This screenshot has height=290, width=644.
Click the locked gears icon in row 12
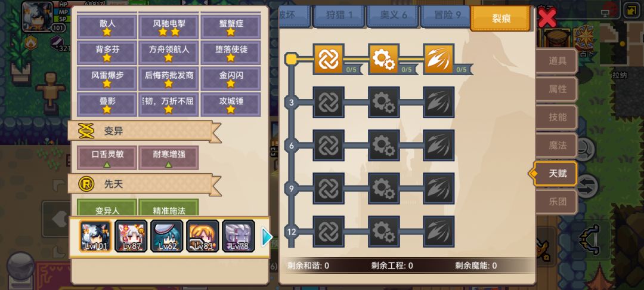tap(383, 232)
